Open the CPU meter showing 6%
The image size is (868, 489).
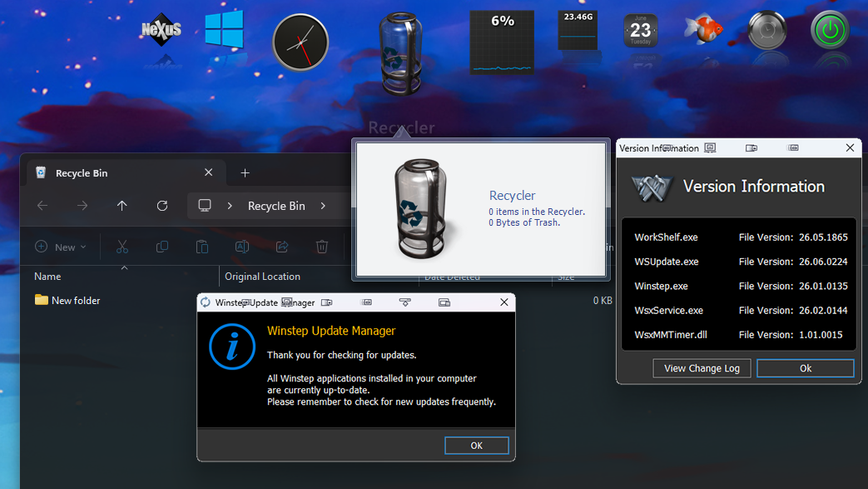click(502, 42)
